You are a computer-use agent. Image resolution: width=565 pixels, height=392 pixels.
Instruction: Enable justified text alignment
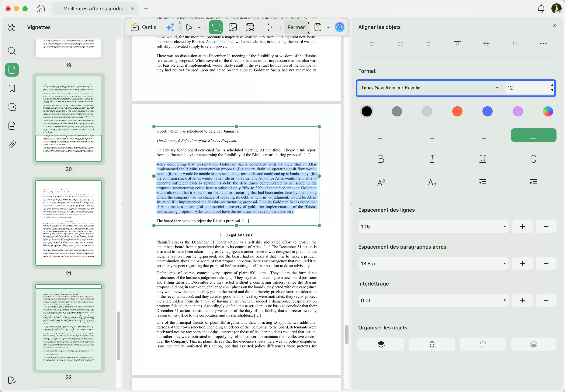tap(533, 135)
